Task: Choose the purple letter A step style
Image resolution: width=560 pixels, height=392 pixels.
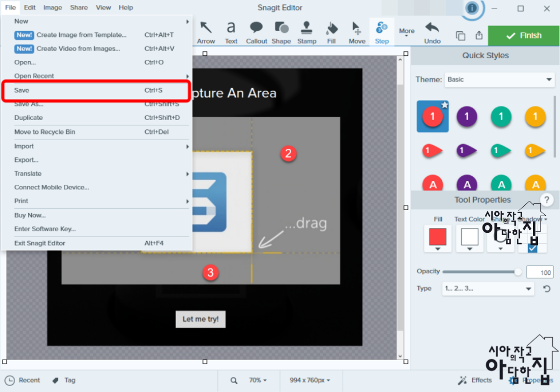Action: coord(467,183)
